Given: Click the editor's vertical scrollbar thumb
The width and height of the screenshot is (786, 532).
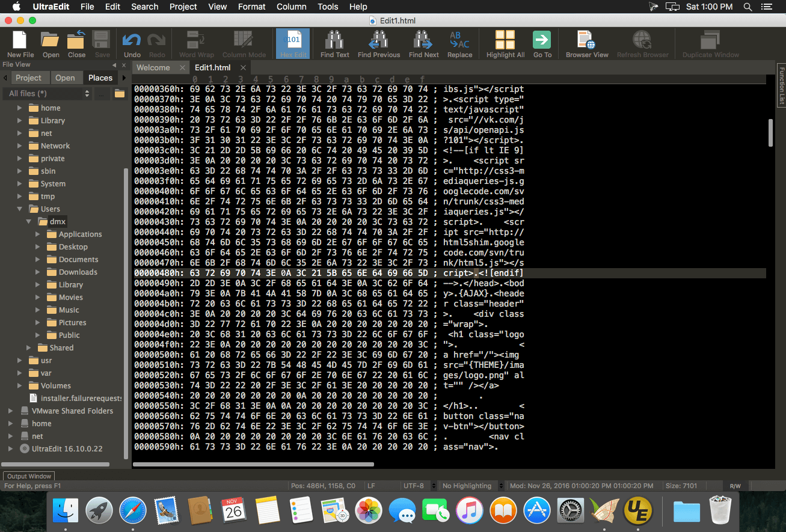Looking at the screenshot, I should tap(770, 132).
